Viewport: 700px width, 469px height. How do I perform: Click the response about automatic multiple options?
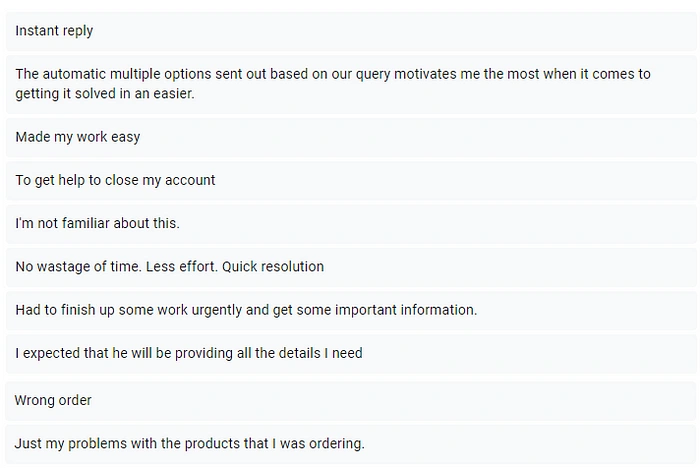coord(351,84)
